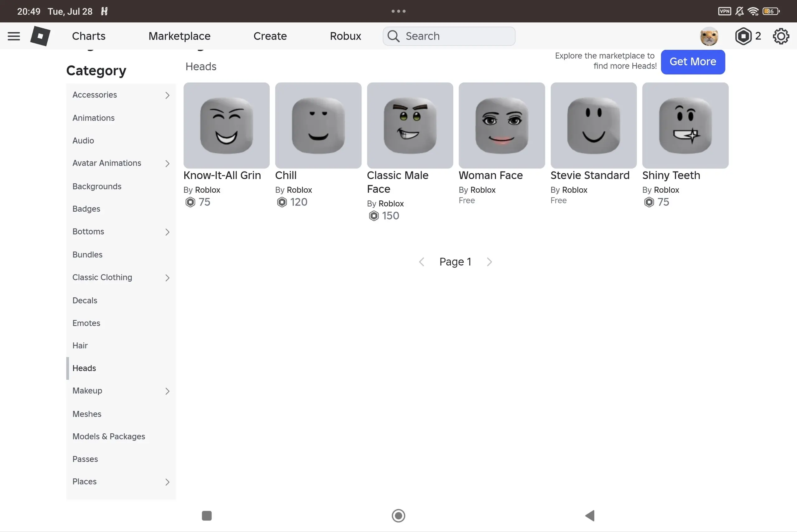Tap the search magnifier icon
797x532 pixels.
394,36
